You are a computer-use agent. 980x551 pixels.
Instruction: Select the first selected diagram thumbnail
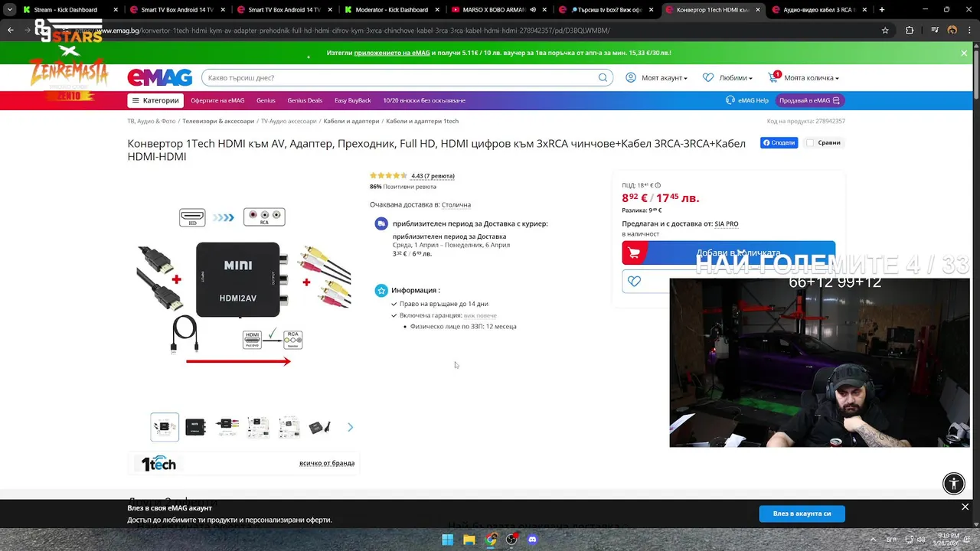point(165,427)
